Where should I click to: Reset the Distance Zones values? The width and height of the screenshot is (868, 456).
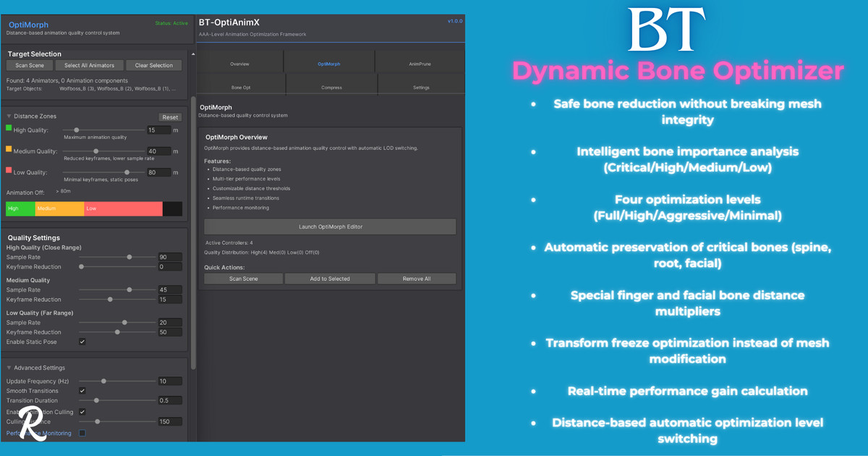(170, 117)
